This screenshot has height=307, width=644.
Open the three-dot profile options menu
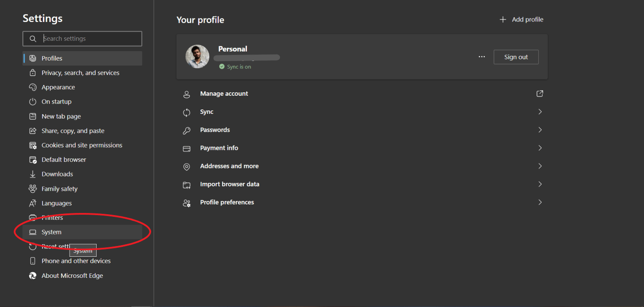(x=482, y=57)
